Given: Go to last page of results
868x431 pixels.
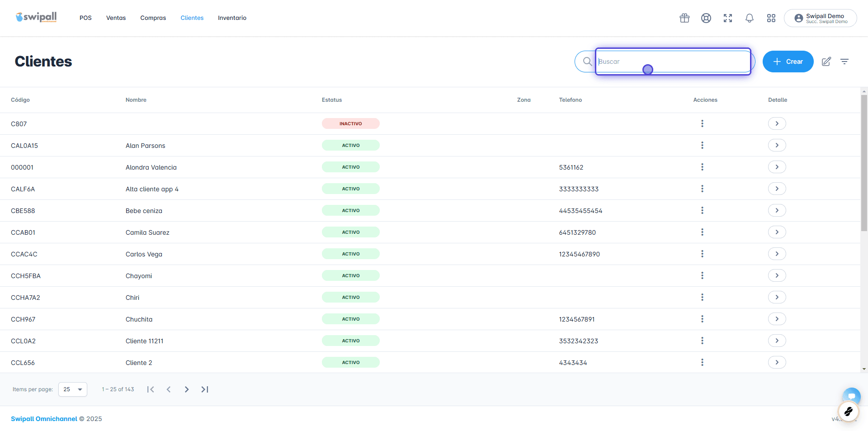Looking at the screenshot, I should coord(205,389).
